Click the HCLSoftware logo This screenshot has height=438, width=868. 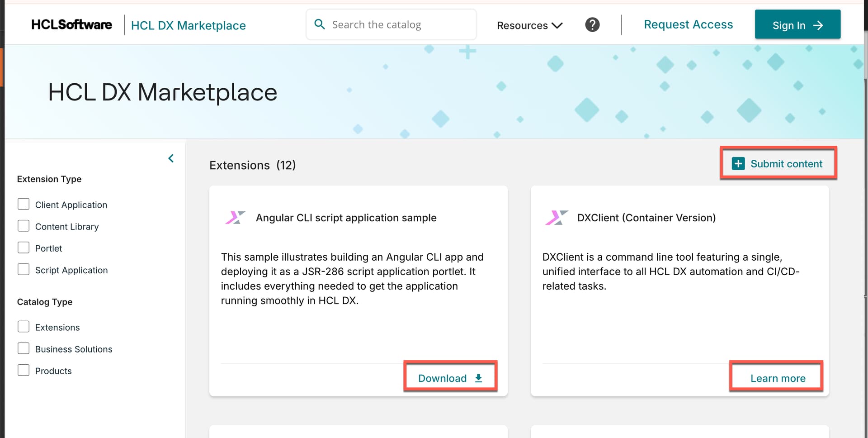tap(71, 24)
